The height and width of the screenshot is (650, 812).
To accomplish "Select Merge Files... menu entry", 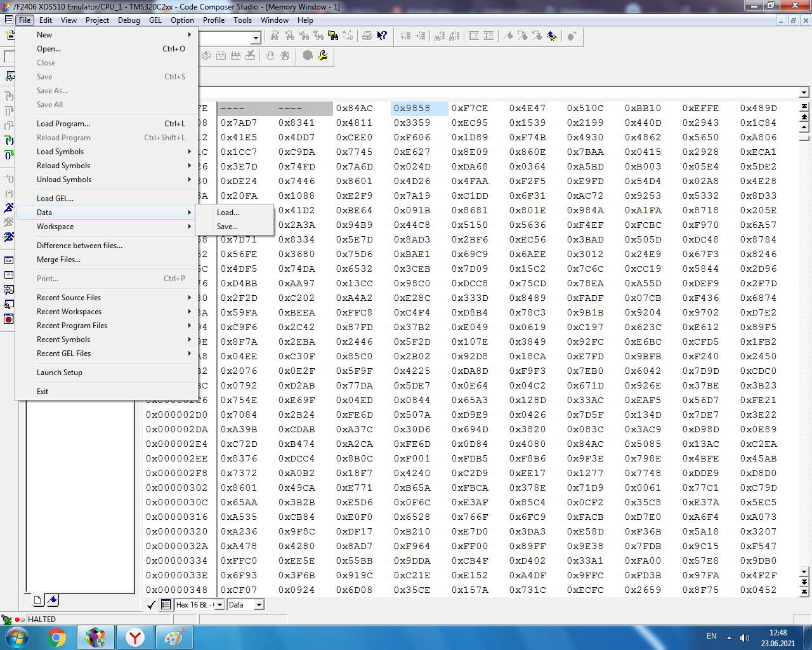I will [x=107, y=260].
